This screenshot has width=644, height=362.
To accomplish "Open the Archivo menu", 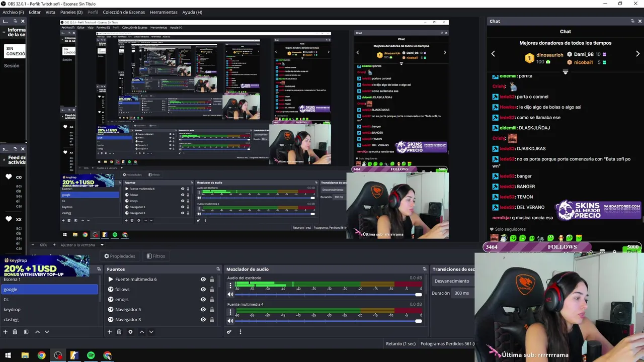I will [x=13, y=12].
